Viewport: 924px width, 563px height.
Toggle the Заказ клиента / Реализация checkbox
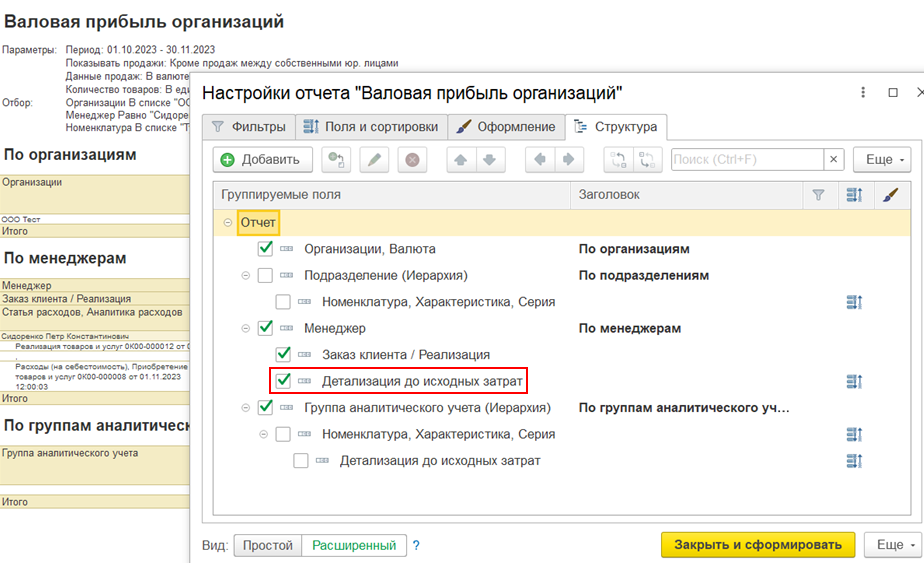pyautogui.click(x=283, y=354)
